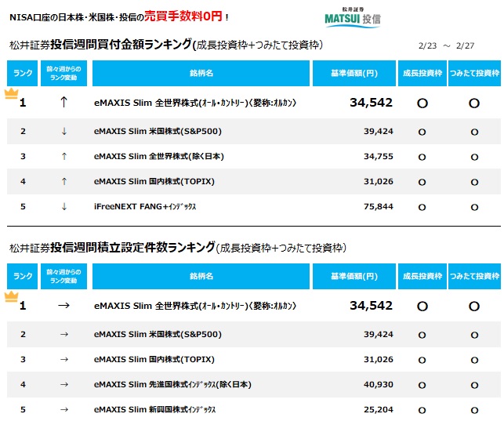The image size is (504, 421).
Task: Click the right arrow beside 新興国株式インデックス
Action: pos(64,409)
